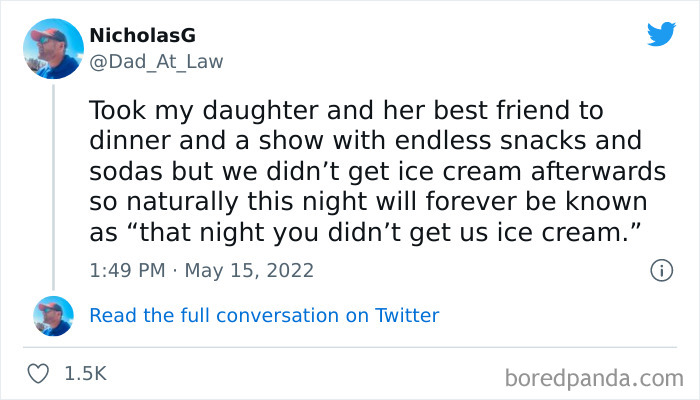This screenshot has width=700, height=400.
Task: Click the 1.5K like count
Action: click(85, 373)
